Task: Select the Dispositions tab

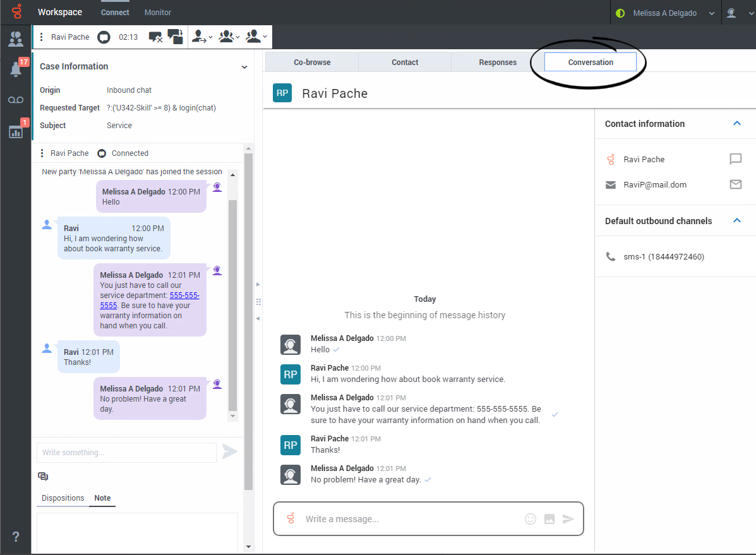Action: pos(63,498)
